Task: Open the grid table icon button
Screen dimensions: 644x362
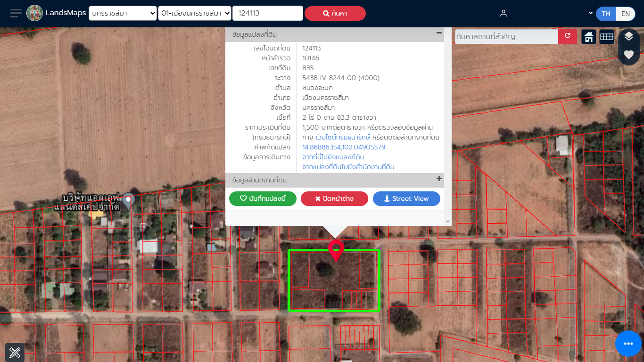Action: coord(607,37)
